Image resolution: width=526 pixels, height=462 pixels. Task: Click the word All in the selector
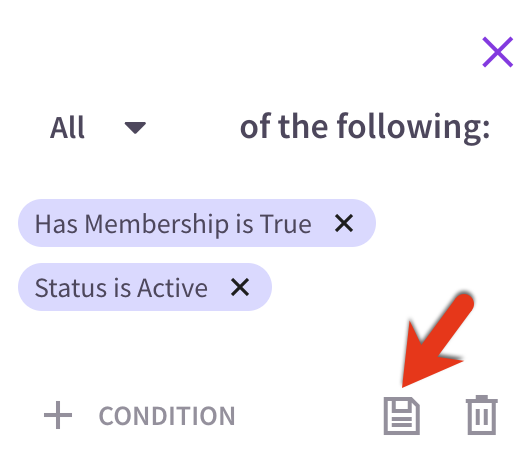coord(67,128)
